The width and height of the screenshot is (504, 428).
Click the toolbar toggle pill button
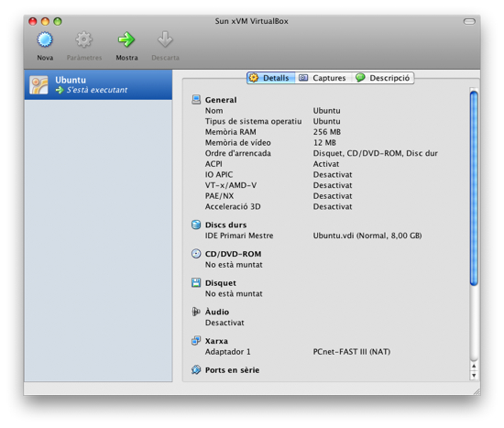tap(469, 22)
